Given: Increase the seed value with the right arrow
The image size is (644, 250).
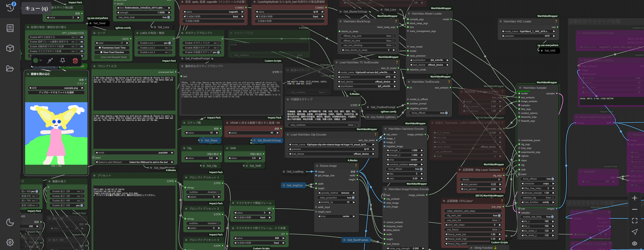Looking at the screenshot, I should coord(127,43).
